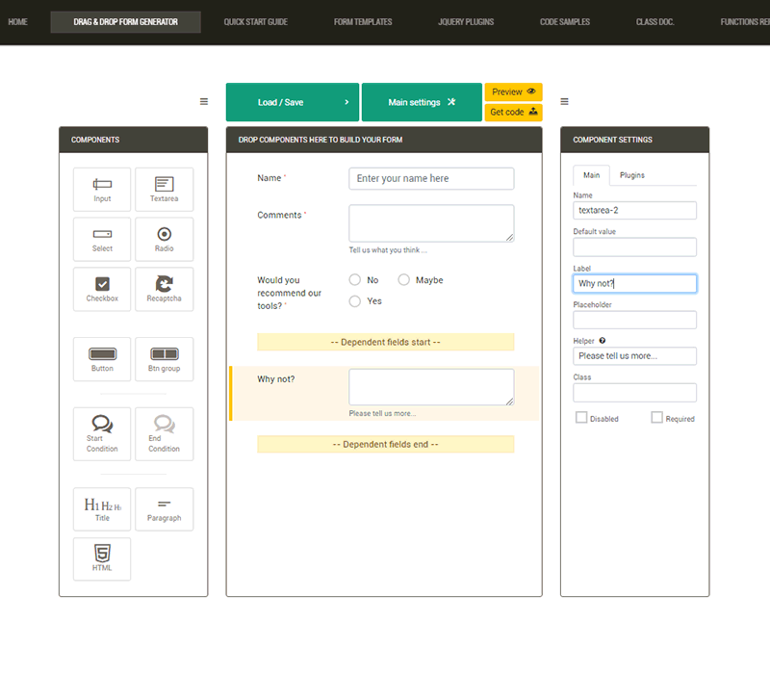Switch to the Plugins tab

(x=632, y=175)
